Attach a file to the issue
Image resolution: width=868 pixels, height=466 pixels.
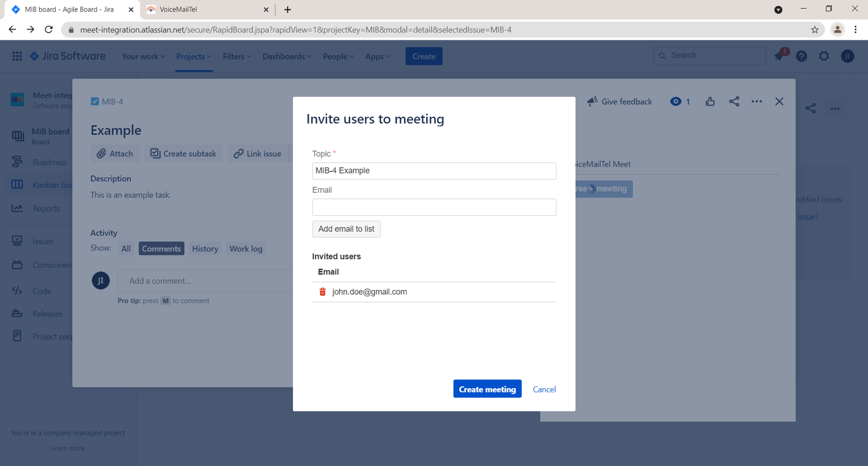[115, 153]
